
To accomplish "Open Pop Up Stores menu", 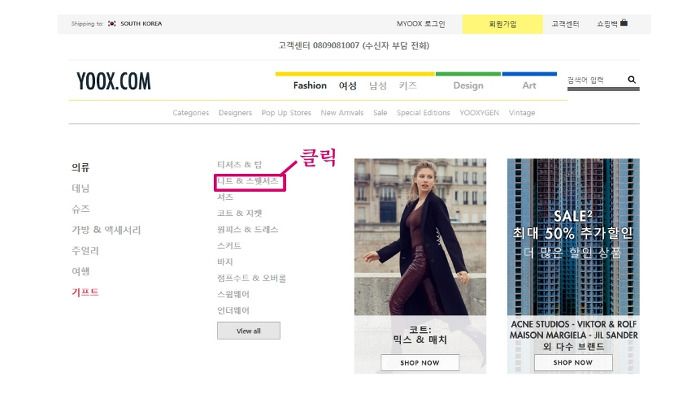I will (x=286, y=113).
